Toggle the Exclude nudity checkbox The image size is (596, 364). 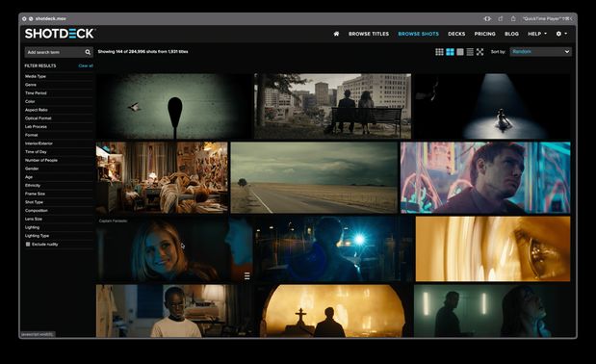pos(28,245)
